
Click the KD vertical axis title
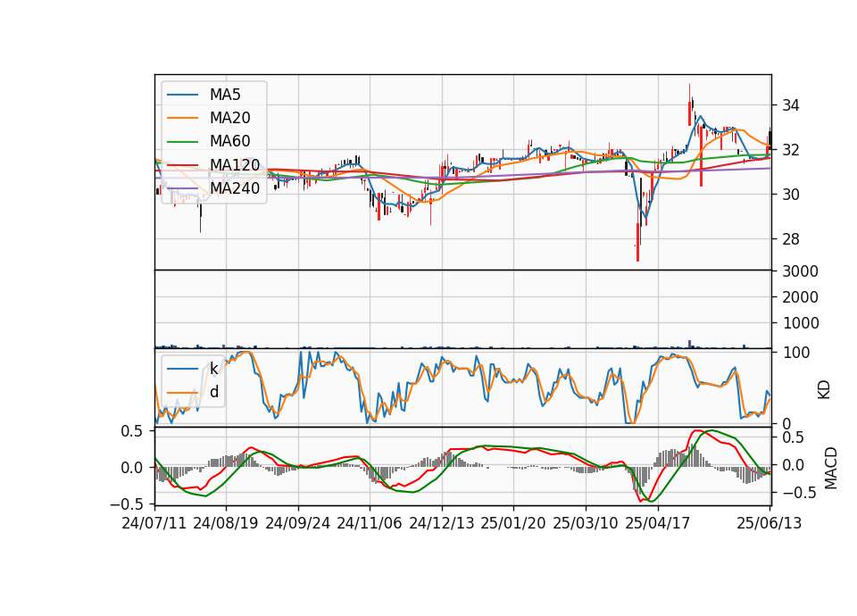click(824, 390)
